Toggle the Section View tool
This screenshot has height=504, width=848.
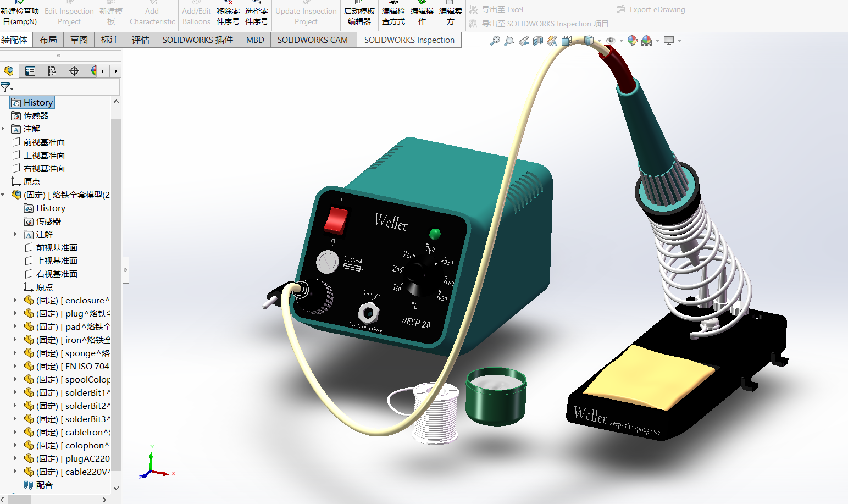538,41
